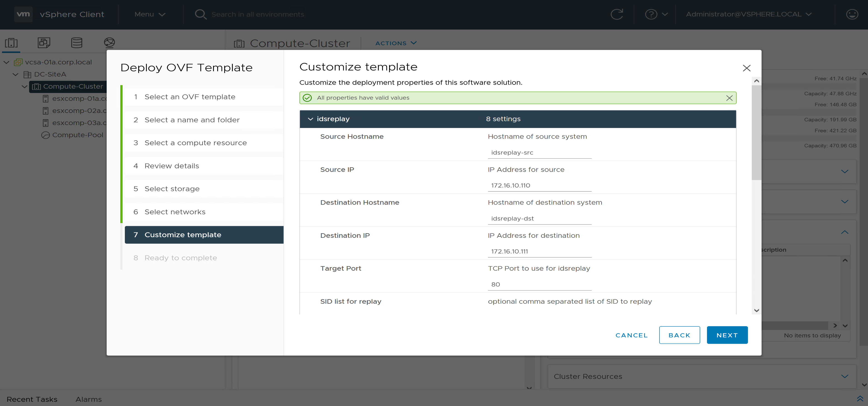Screen dimensions: 868x406
Task: Click the search in all environments field
Action: coord(258,15)
